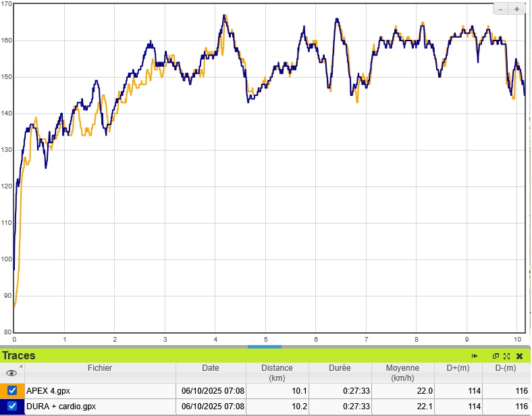This screenshot has width=532, height=416.
Task: Close the Traces panel
Action: point(519,356)
